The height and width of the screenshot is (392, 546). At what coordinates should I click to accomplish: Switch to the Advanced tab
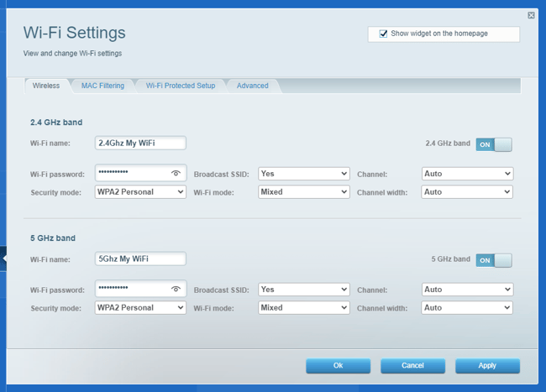253,86
